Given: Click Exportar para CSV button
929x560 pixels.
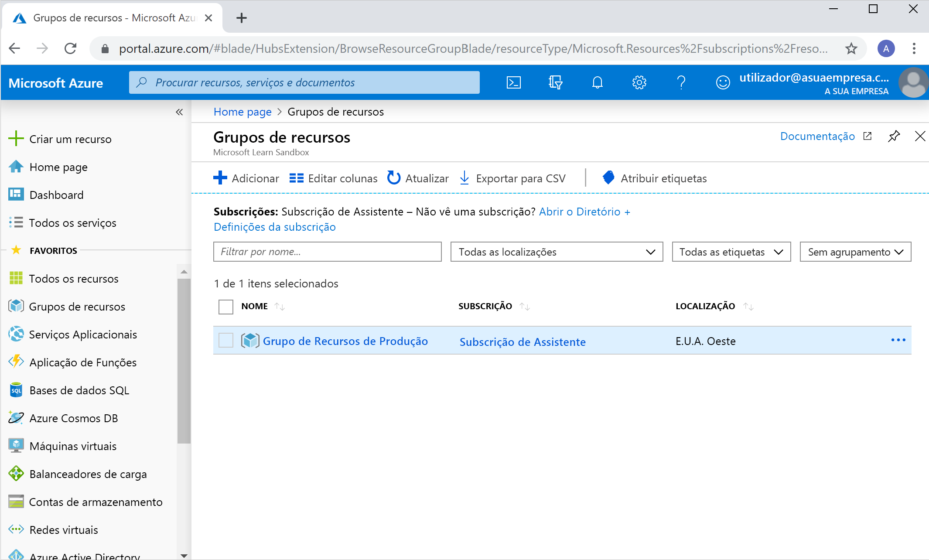Looking at the screenshot, I should point(512,178).
